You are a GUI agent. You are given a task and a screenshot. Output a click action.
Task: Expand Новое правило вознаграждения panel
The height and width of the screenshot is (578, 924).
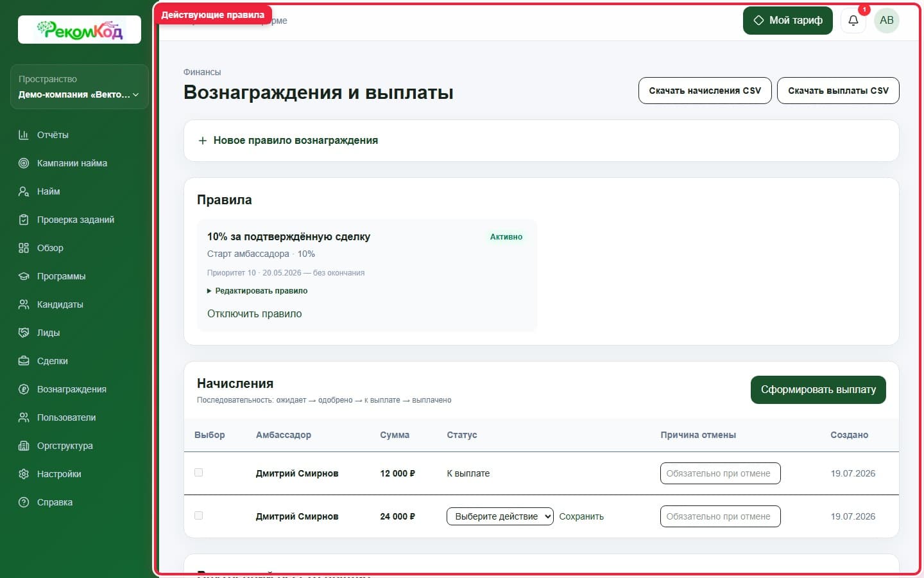pyautogui.click(x=541, y=141)
